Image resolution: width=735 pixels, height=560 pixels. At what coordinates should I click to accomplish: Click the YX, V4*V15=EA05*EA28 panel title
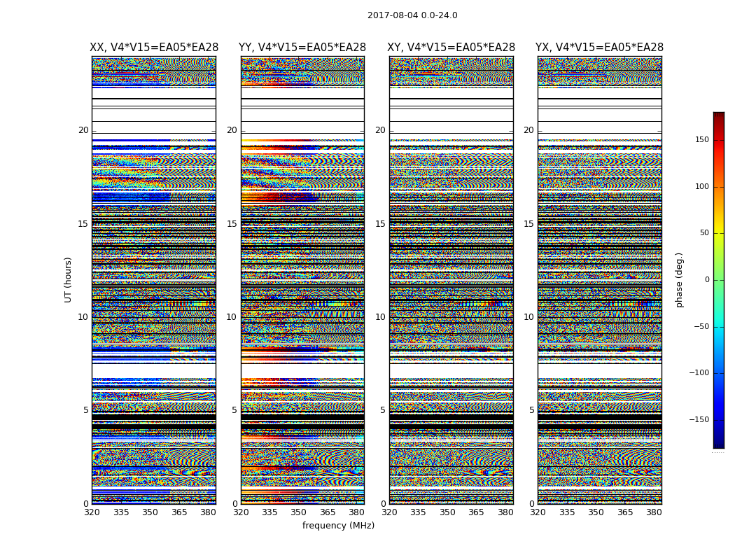(599, 48)
